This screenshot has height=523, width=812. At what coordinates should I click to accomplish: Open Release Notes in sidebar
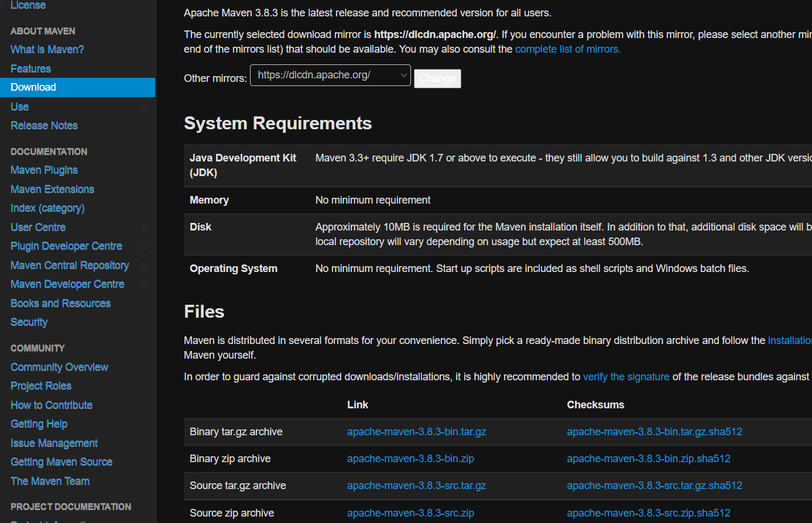(x=44, y=125)
